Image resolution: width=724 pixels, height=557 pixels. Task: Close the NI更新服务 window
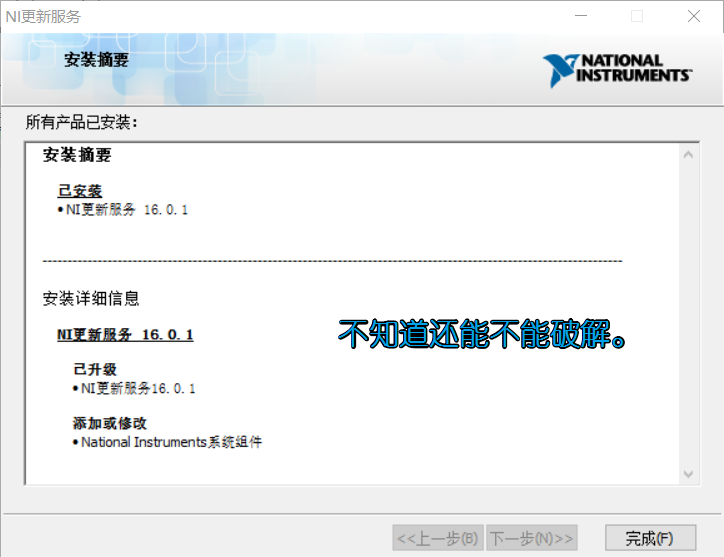[694, 16]
